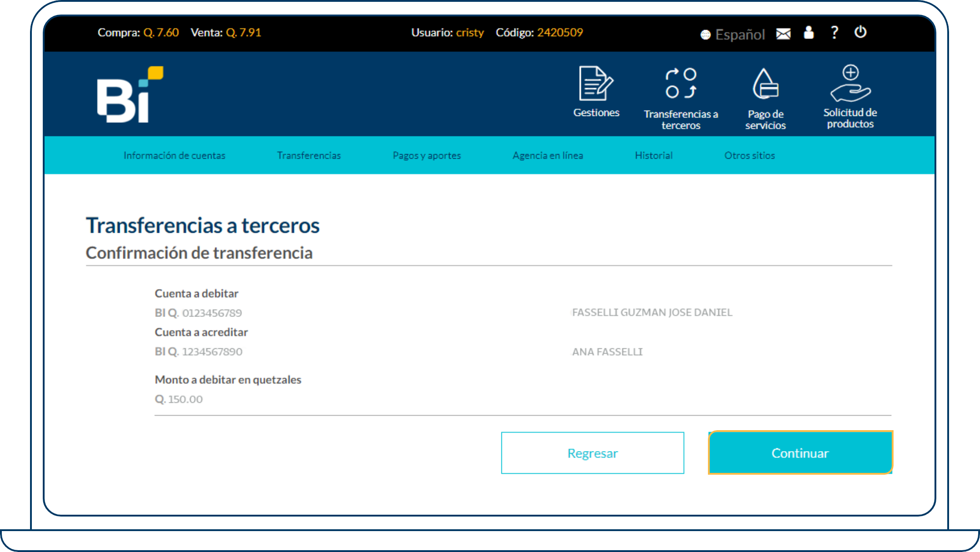Open Agencia en línea menu
The height and width of the screenshot is (552, 980).
point(548,156)
